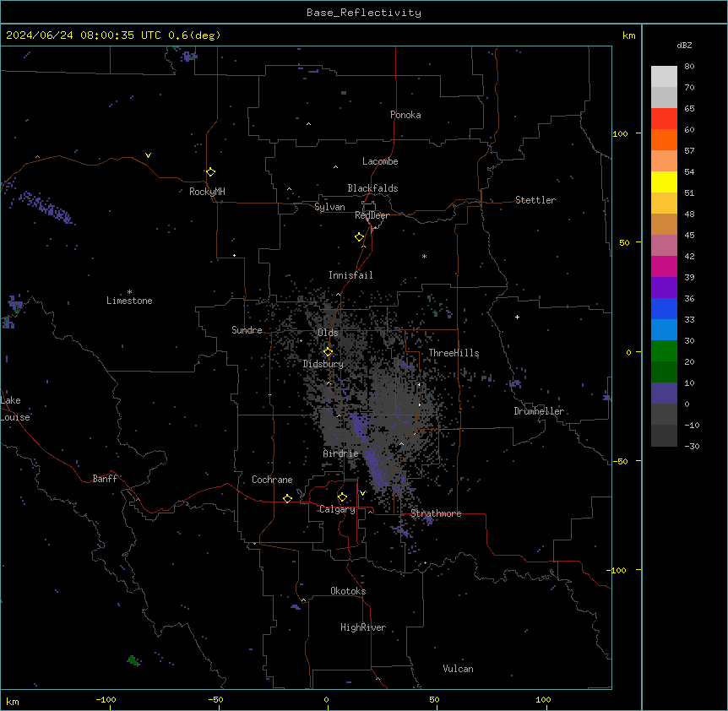Select the Strathmore label
The width and height of the screenshot is (728, 711).
[x=436, y=513]
